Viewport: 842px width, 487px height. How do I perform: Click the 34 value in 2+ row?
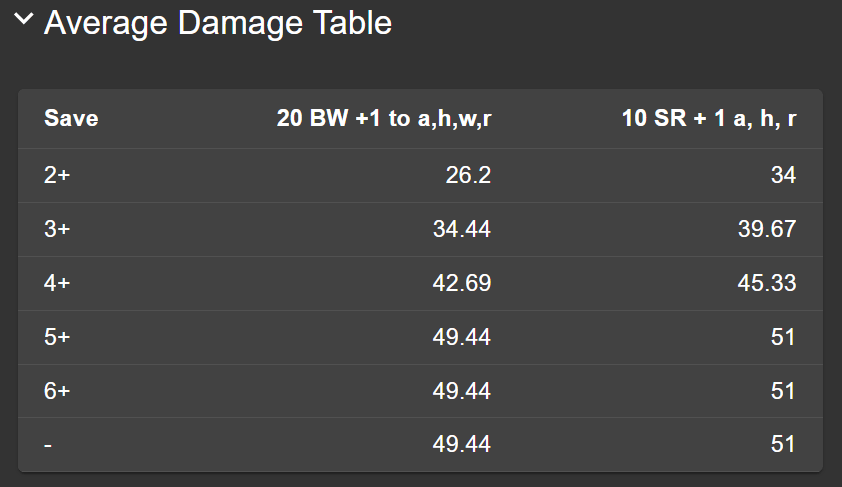(x=784, y=176)
